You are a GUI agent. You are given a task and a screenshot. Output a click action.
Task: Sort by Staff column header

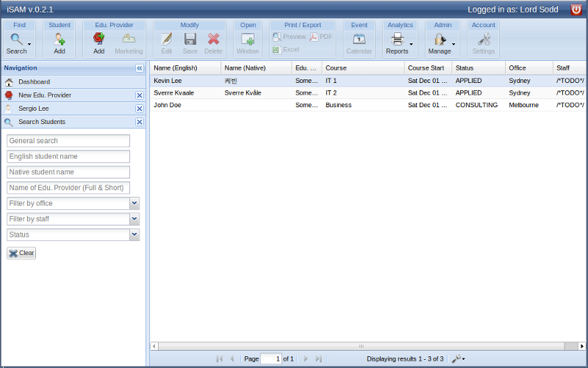tap(569, 68)
